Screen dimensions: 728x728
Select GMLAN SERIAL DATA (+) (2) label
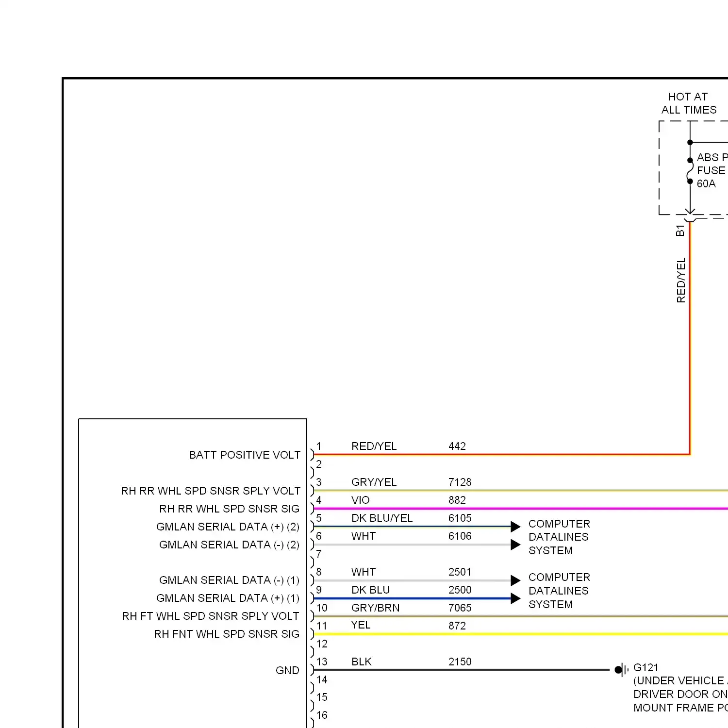(x=228, y=527)
